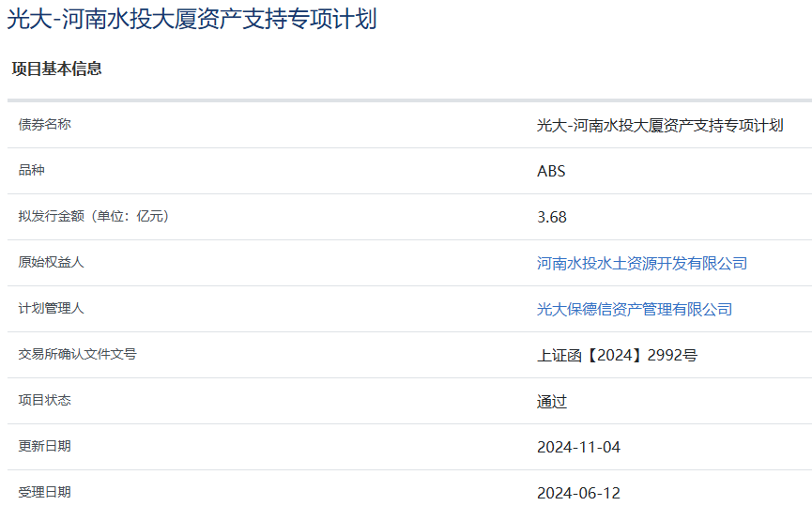Click the 更新日期 row label

(44, 446)
